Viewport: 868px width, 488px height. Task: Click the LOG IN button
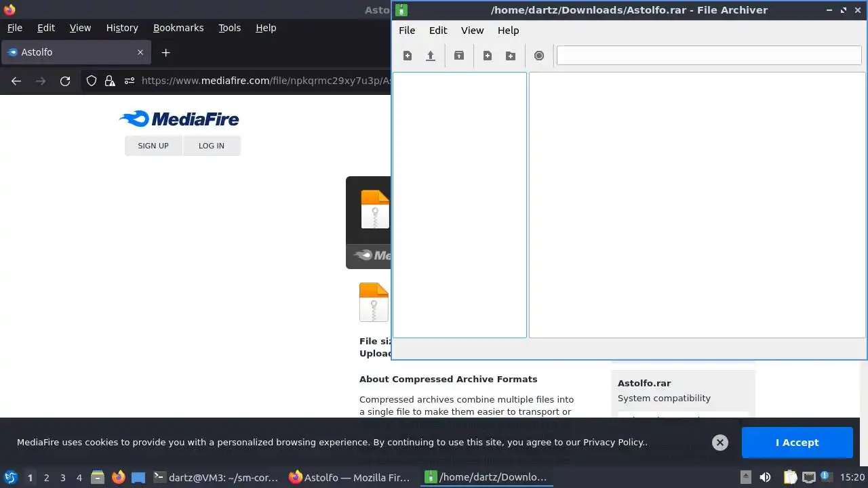coord(212,146)
